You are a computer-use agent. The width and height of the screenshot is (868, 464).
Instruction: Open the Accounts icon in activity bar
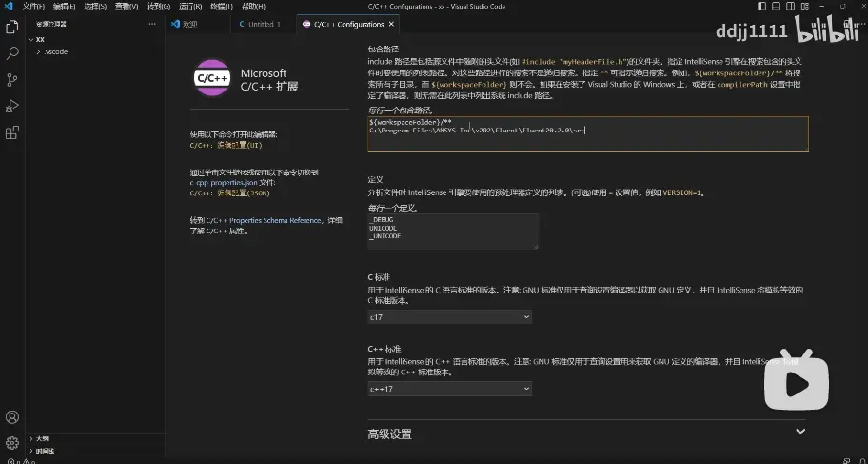tap(12, 417)
